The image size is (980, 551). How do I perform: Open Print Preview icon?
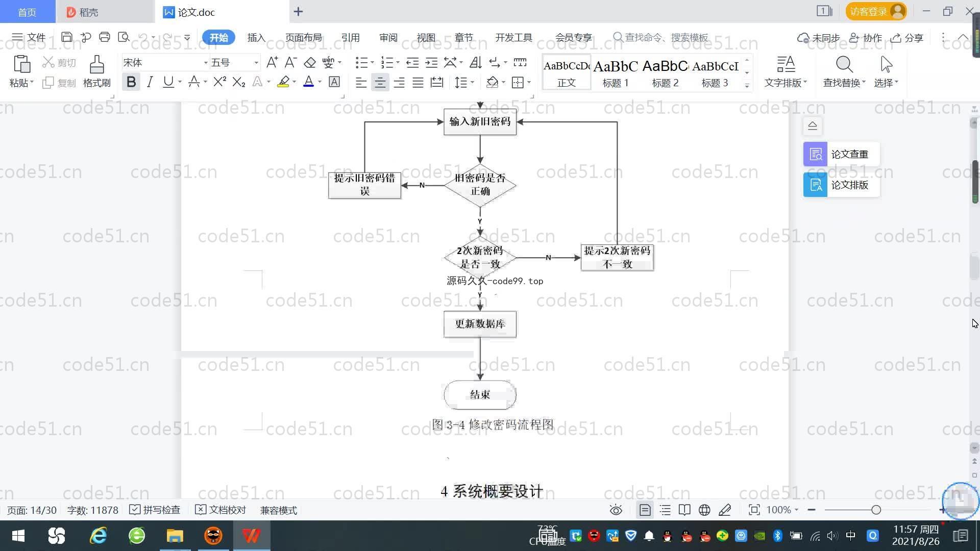pyautogui.click(x=124, y=37)
